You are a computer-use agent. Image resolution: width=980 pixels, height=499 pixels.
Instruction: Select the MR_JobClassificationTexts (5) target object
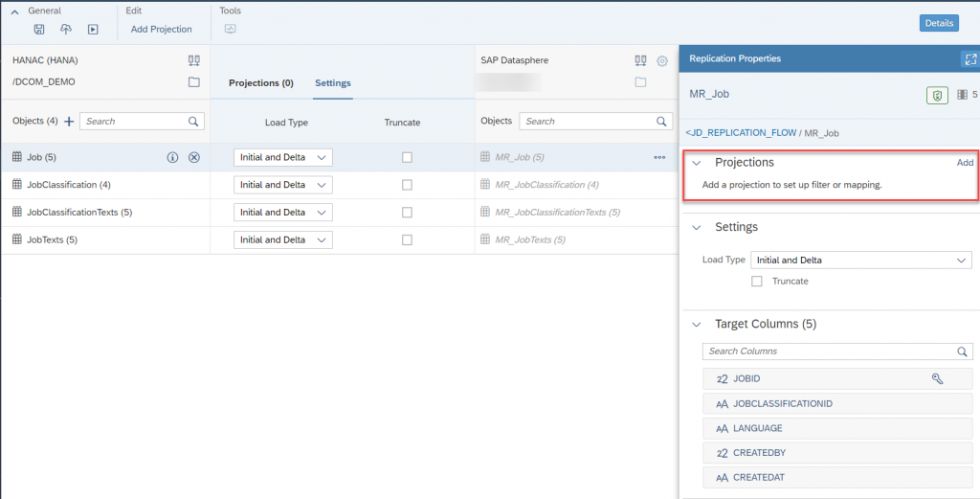click(x=557, y=213)
